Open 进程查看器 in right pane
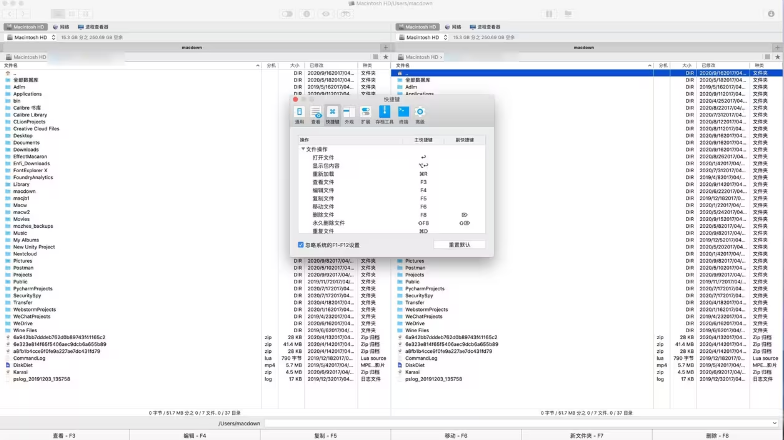The height and width of the screenshot is (440, 784). 485,27
